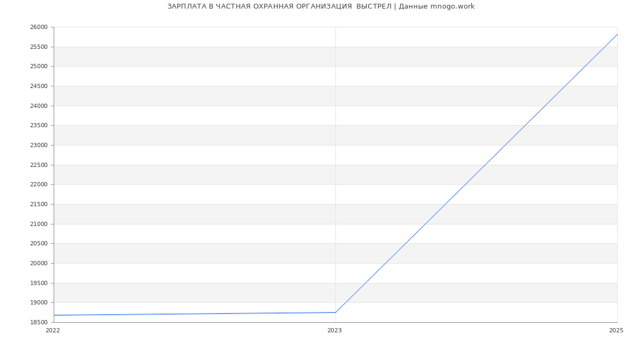Click the 2023 x-axis label
Image resolution: width=644 pixels, height=349 pixels.
click(x=334, y=331)
